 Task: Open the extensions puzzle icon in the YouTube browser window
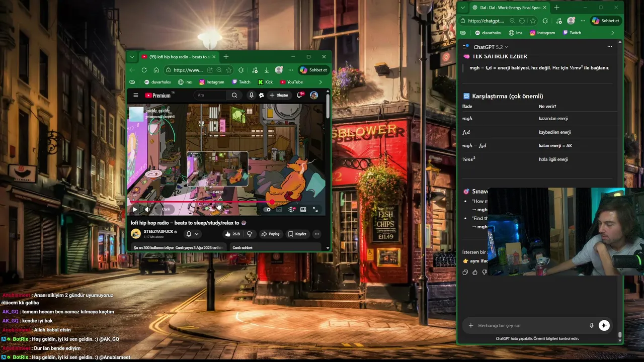(x=241, y=70)
